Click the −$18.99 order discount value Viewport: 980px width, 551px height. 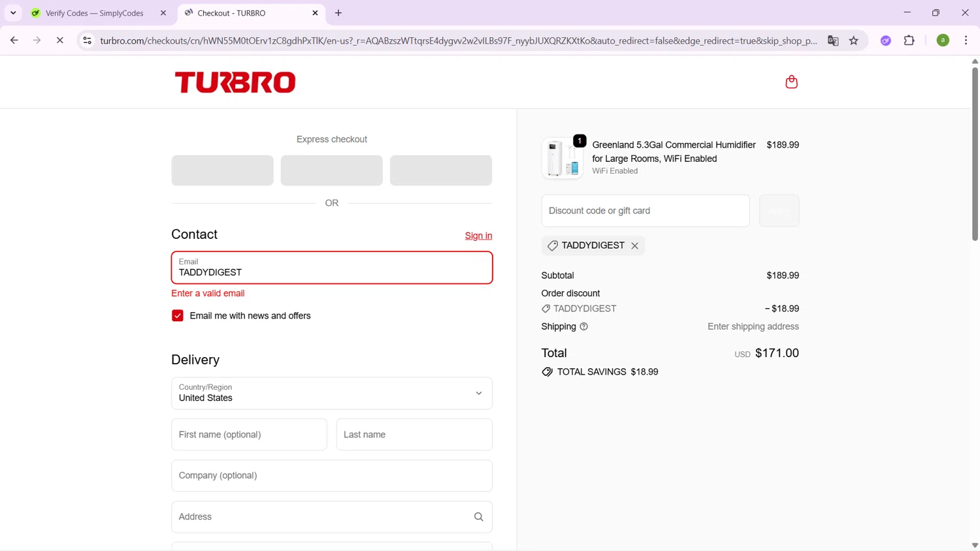tap(781, 309)
